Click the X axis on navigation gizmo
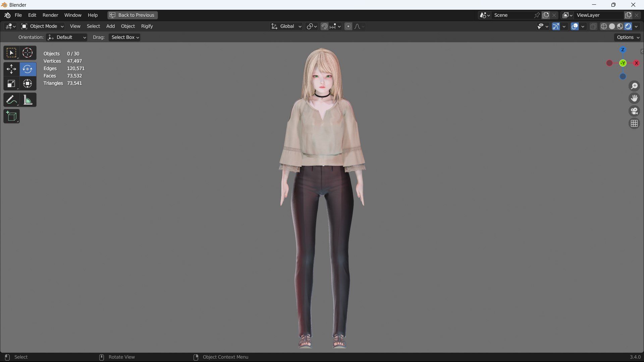 pos(636,63)
